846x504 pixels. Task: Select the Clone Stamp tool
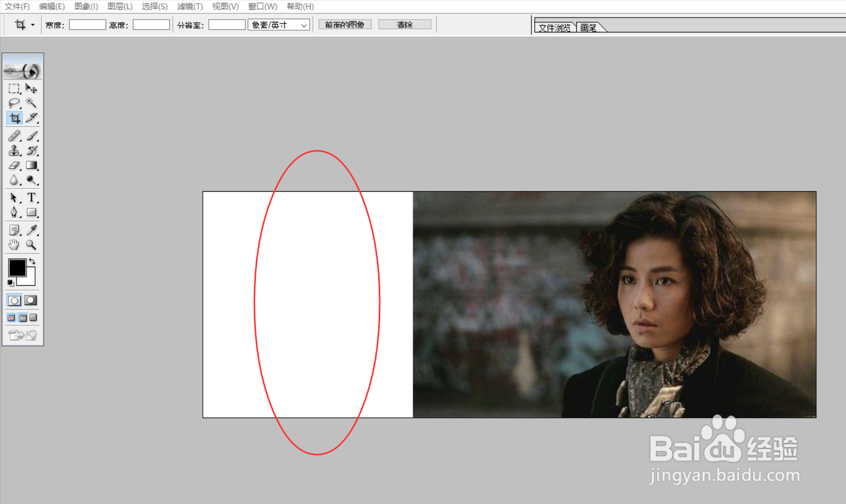[14, 151]
